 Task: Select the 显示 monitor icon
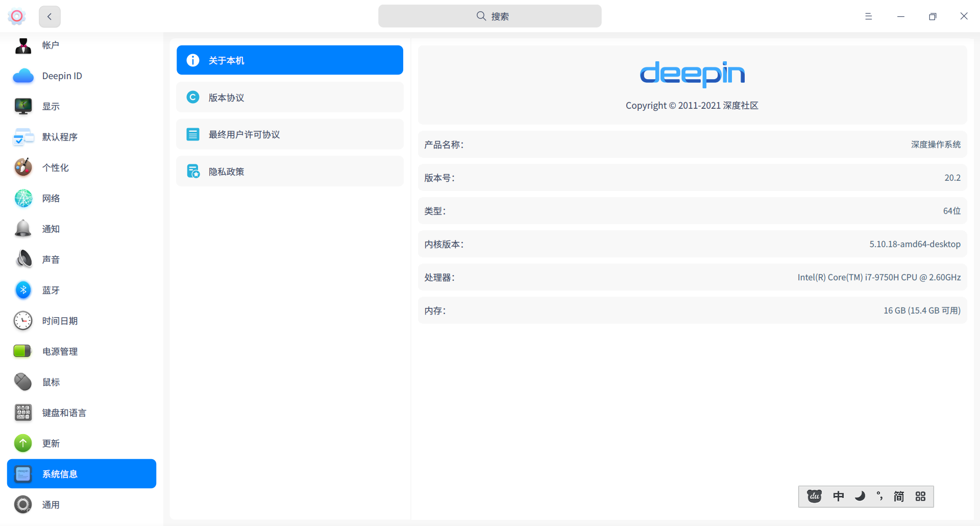click(x=23, y=106)
